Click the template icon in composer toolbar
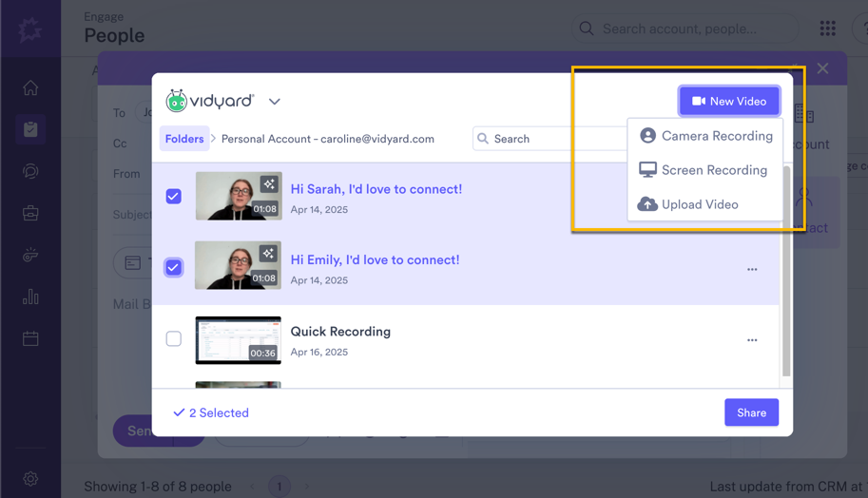Image resolution: width=868 pixels, height=498 pixels. tap(133, 263)
